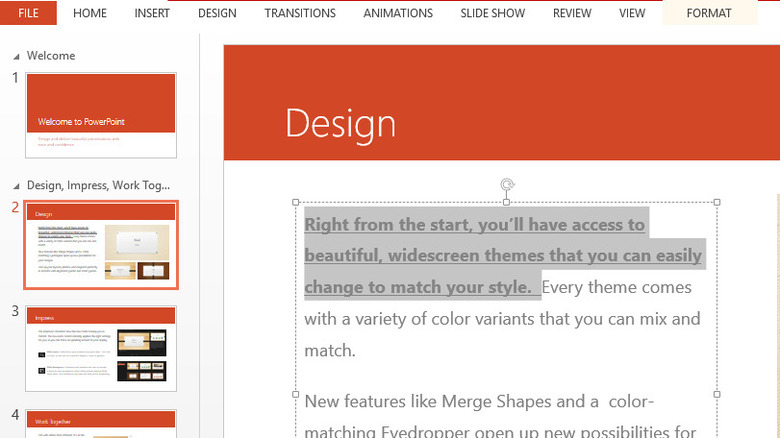Screen dimensions: 780x438
Task: Go to the TRANSITIONS ribbon tab
Action: pyautogui.click(x=300, y=13)
